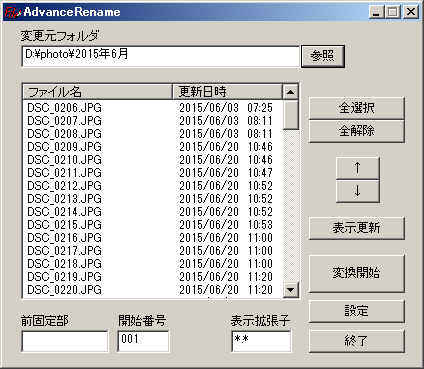
Task: Click the 表示拡張子 field showing *.*
Action: 261,341
